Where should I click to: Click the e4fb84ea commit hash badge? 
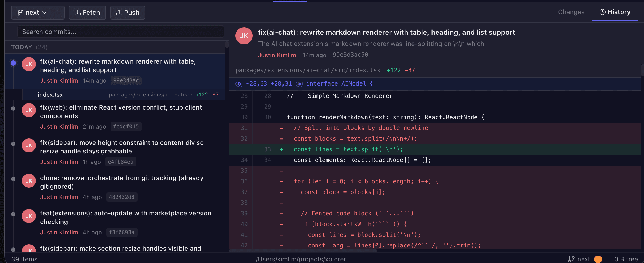click(x=121, y=161)
